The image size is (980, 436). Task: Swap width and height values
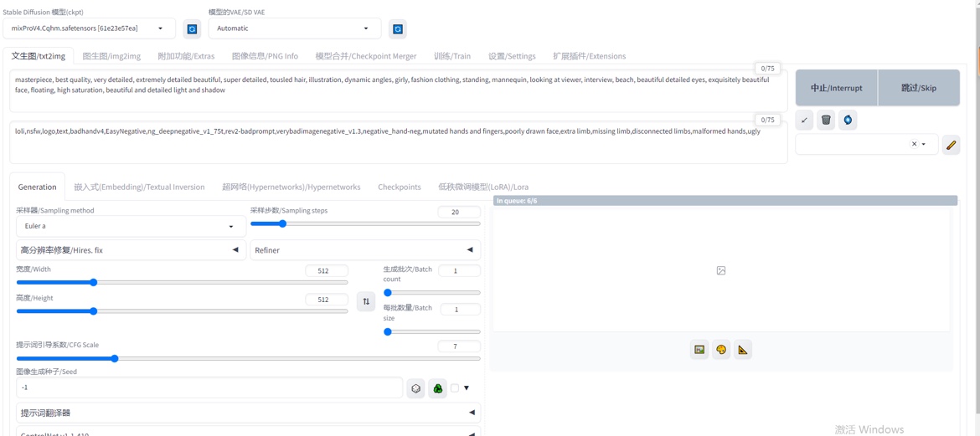(x=366, y=301)
